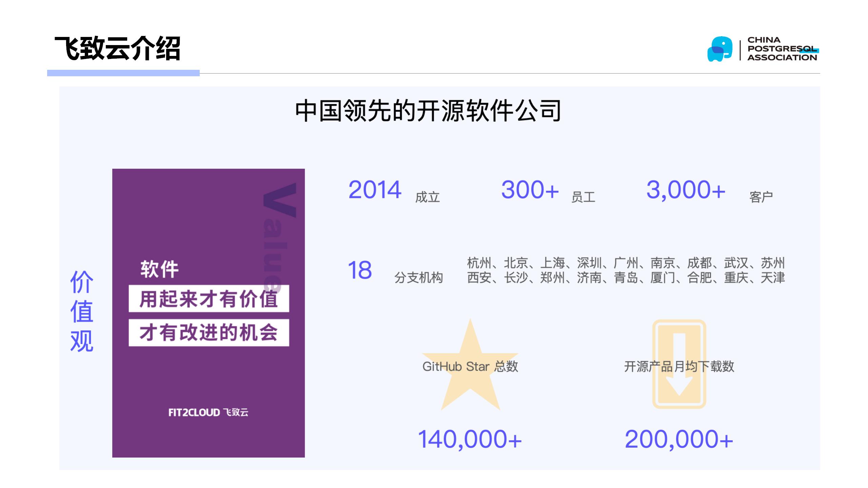868x488 pixels.
Task: Click the 2014 founding year number
Action: [375, 190]
